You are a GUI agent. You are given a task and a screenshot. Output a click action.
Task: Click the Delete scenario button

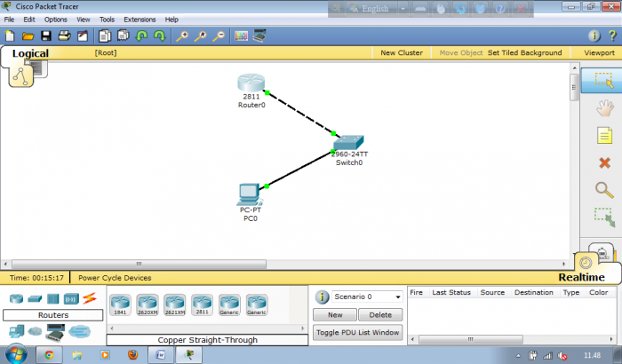pos(380,315)
